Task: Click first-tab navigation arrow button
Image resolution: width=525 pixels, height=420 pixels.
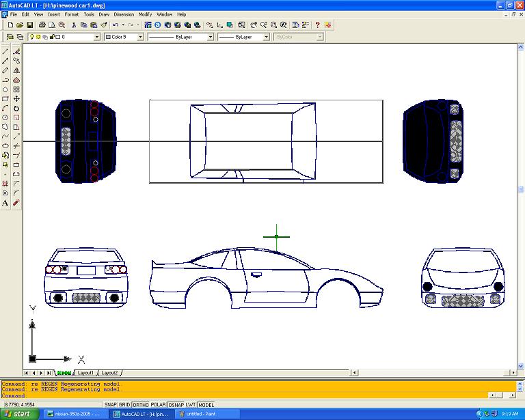Action: coord(26,372)
